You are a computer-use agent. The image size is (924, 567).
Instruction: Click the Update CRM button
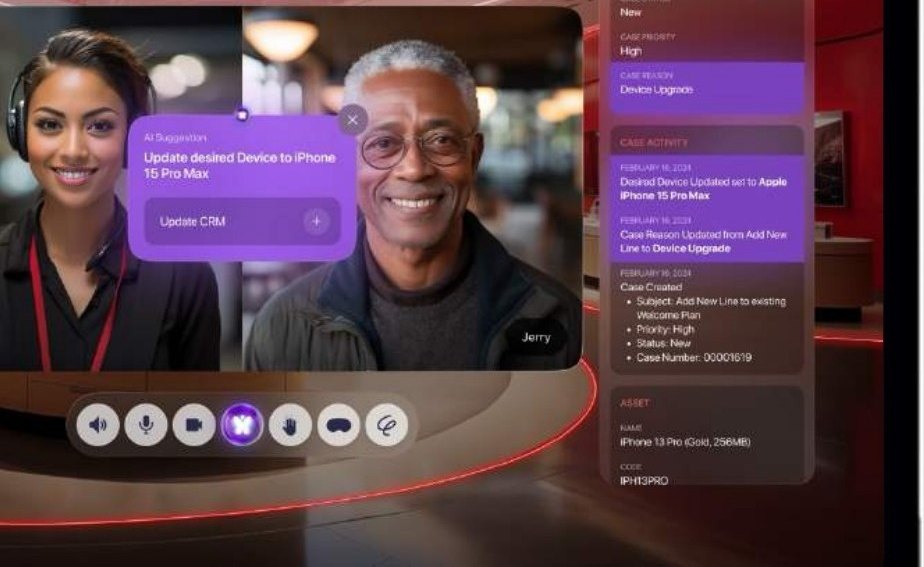click(x=242, y=221)
